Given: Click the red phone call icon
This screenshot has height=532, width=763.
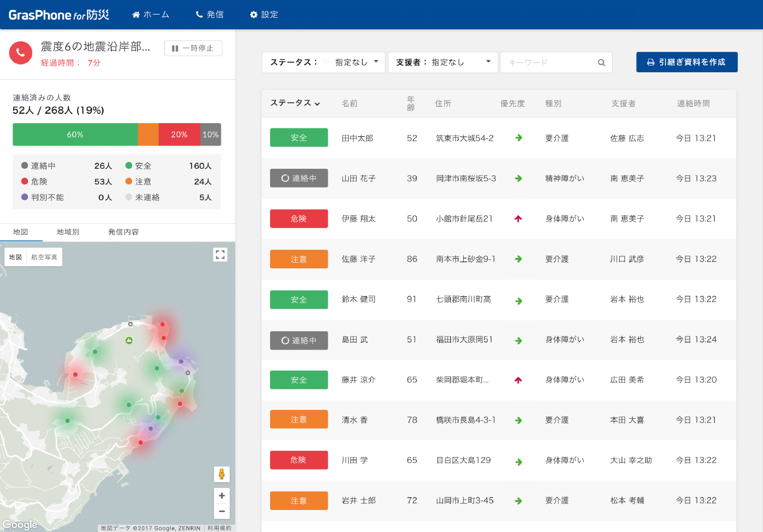Looking at the screenshot, I should pos(21,53).
